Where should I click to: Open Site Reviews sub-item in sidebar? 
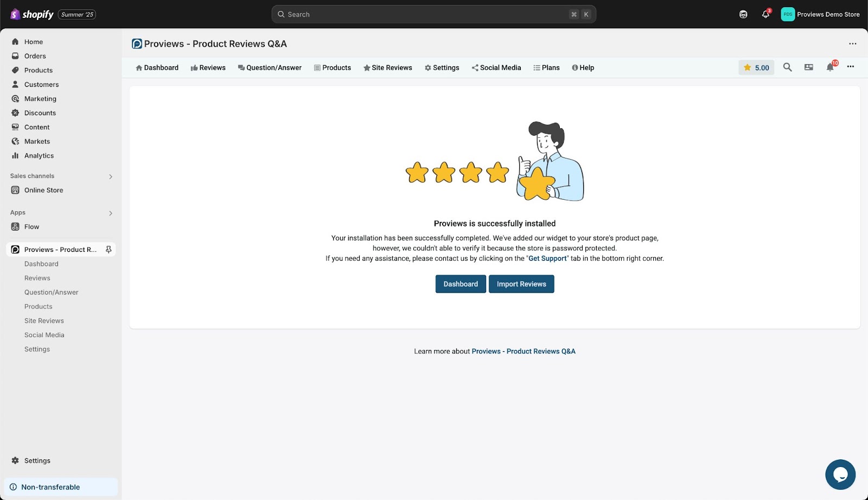click(44, 321)
